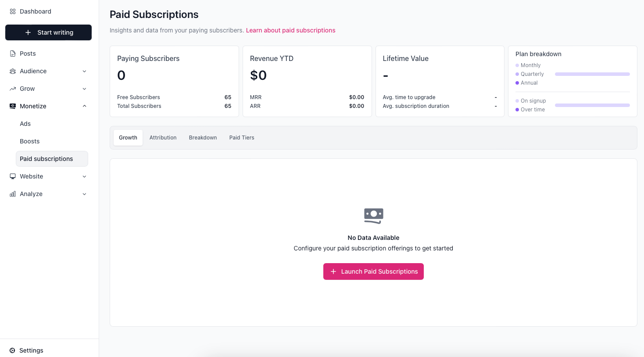This screenshot has height=357, width=644.
Task: Expand the Website section chevron
Action: pos(84,176)
